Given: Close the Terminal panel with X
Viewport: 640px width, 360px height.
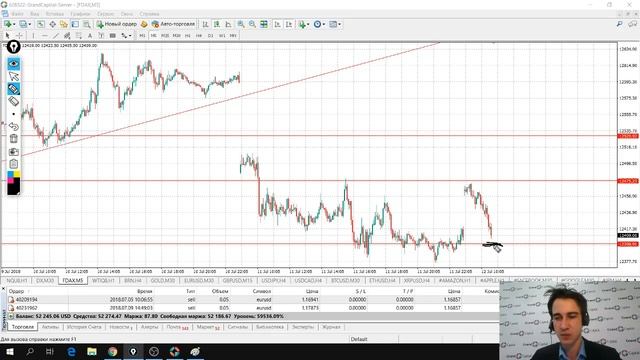Looking at the screenshot, I should point(3,289).
